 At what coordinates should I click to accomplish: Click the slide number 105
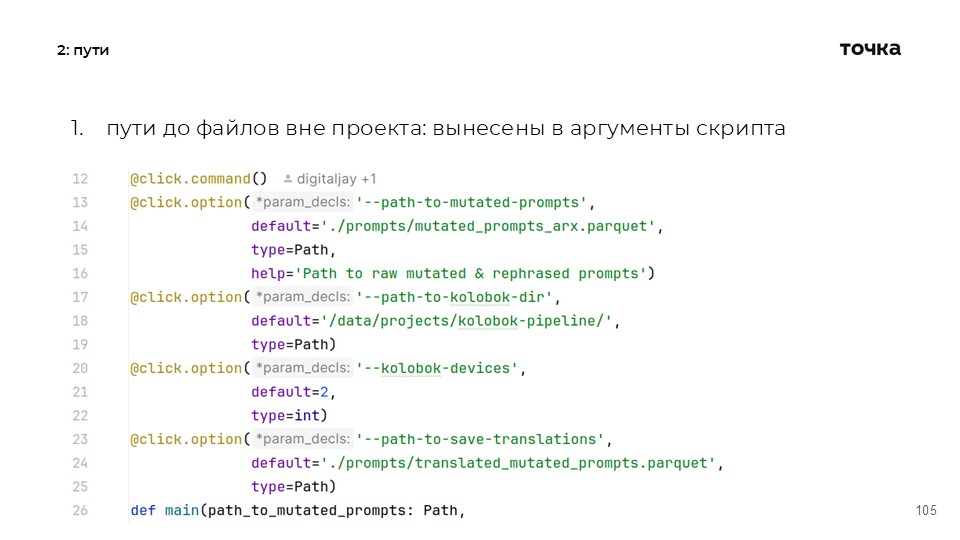[x=926, y=511]
